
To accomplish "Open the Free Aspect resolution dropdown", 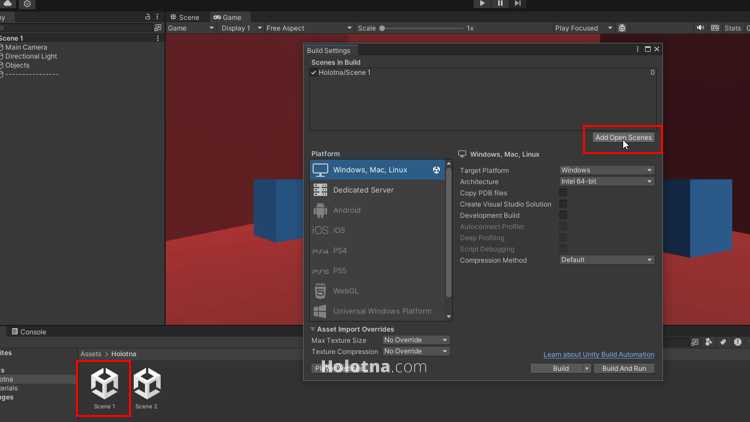I will coord(309,28).
